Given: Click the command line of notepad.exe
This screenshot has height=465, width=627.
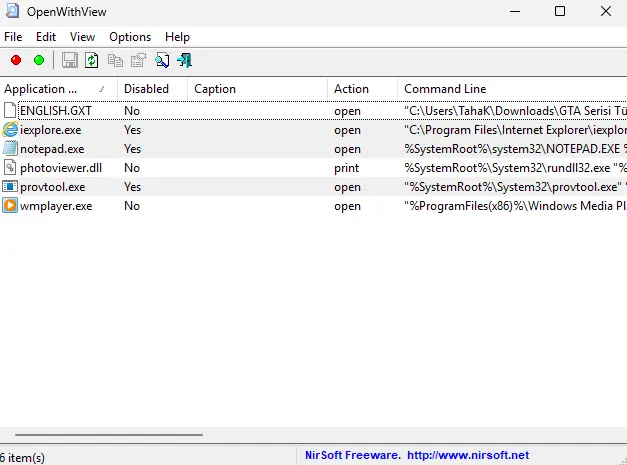Looking at the screenshot, I should point(515,149).
